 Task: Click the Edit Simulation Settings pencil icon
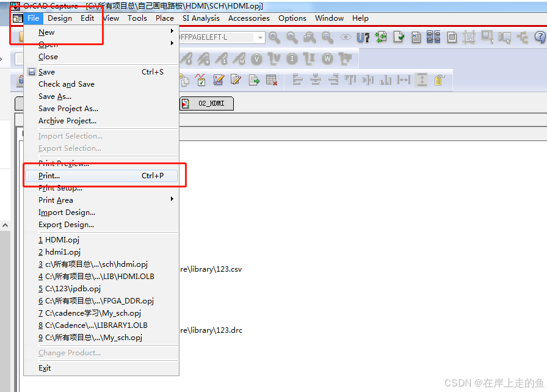[x=219, y=80]
